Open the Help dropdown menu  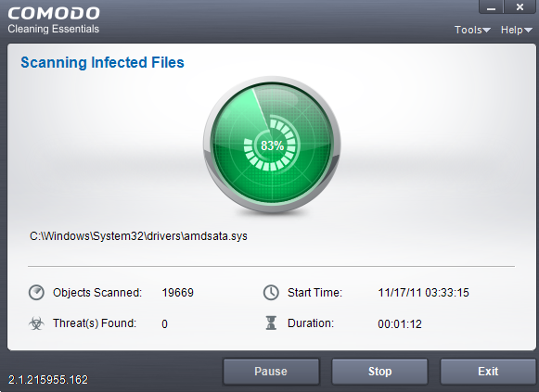tap(516, 30)
